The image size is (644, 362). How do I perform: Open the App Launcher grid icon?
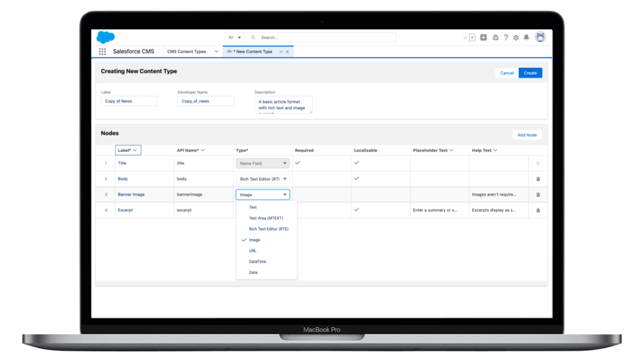pos(102,51)
